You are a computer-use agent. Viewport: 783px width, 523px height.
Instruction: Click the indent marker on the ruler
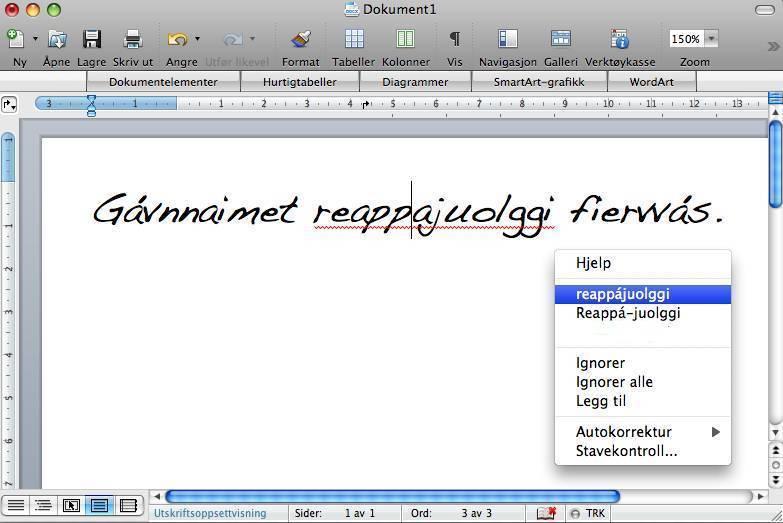coord(91,105)
